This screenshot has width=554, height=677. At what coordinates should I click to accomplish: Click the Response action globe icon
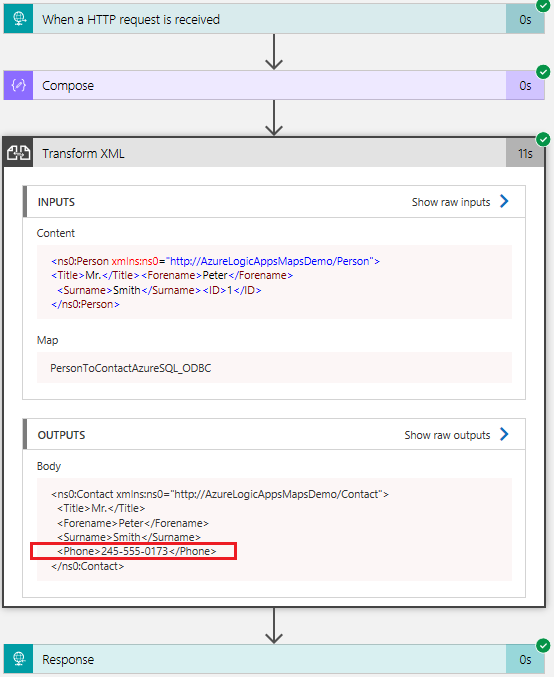click(19, 659)
